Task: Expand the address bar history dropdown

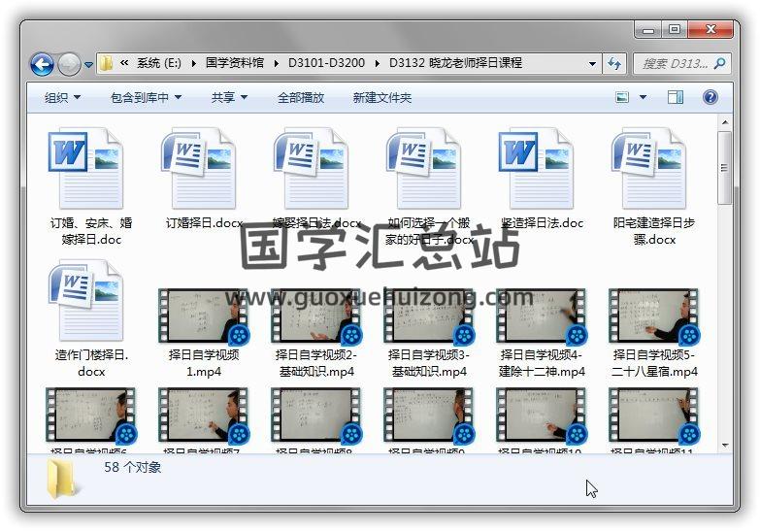Action: (x=592, y=64)
